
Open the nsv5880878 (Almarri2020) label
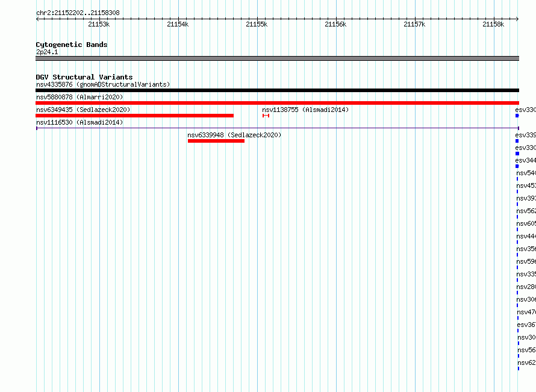79,97
